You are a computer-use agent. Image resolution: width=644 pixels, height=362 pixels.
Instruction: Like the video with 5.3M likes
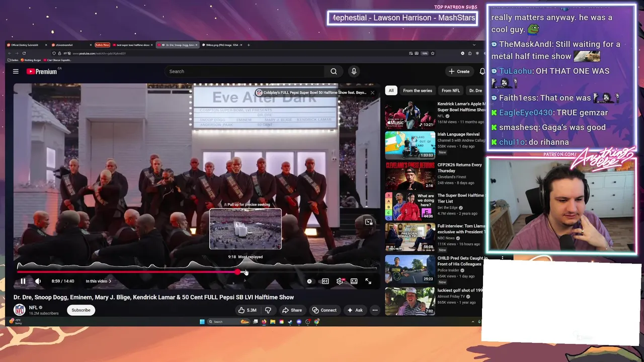coord(248,310)
